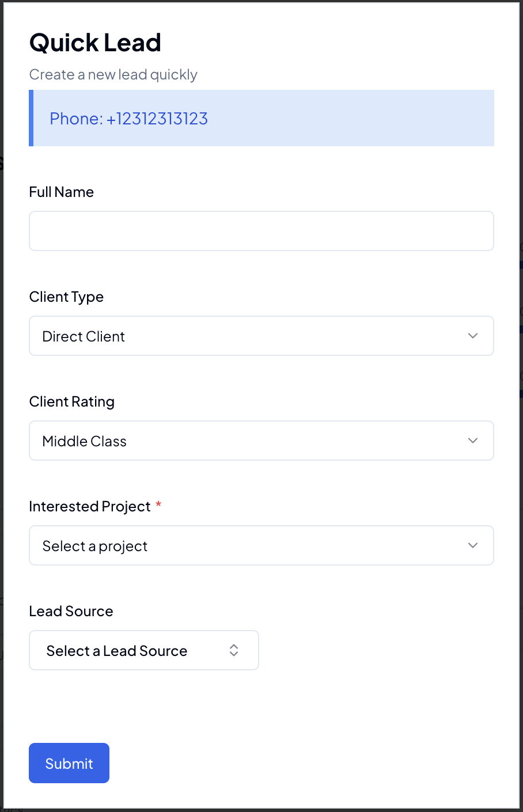This screenshot has width=523, height=812.
Task: Click the Create a new lead quickly subtitle
Action: tap(113, 74)
